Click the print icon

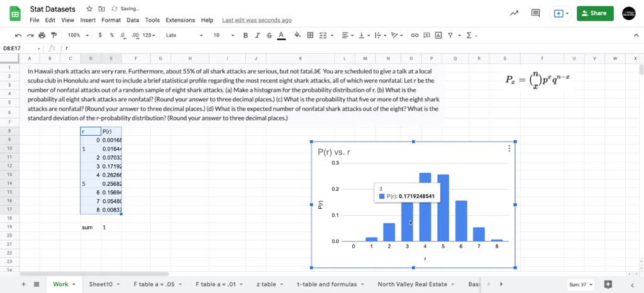click(x=42, y=35)
